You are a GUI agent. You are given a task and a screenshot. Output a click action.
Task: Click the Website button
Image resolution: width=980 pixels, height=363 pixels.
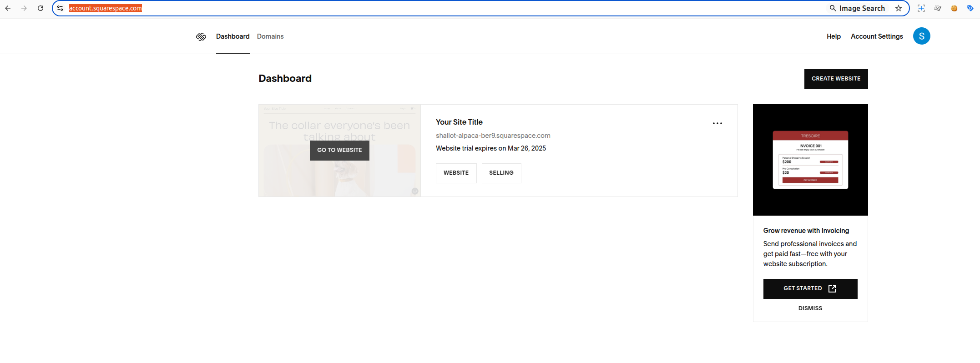point(456,173)
